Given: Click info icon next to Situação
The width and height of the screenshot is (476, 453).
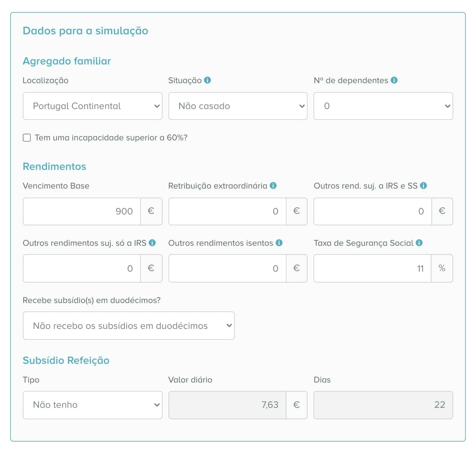Looking at the screenshot, I should point(207,80).
